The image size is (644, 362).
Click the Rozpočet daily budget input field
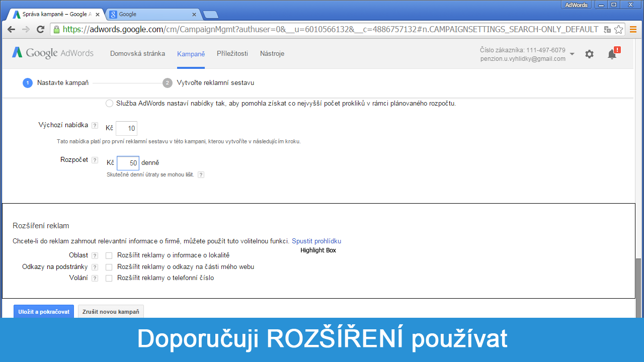coord(128,163)
